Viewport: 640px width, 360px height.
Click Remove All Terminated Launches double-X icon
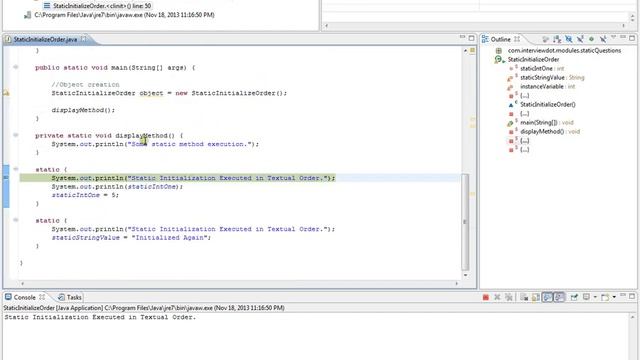tap(509, 298)
